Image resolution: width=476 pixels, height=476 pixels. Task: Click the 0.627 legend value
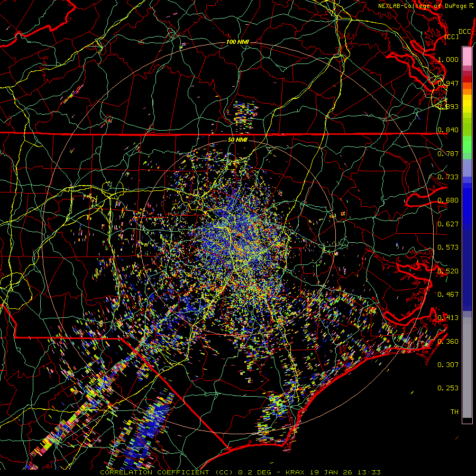[448, 224]
